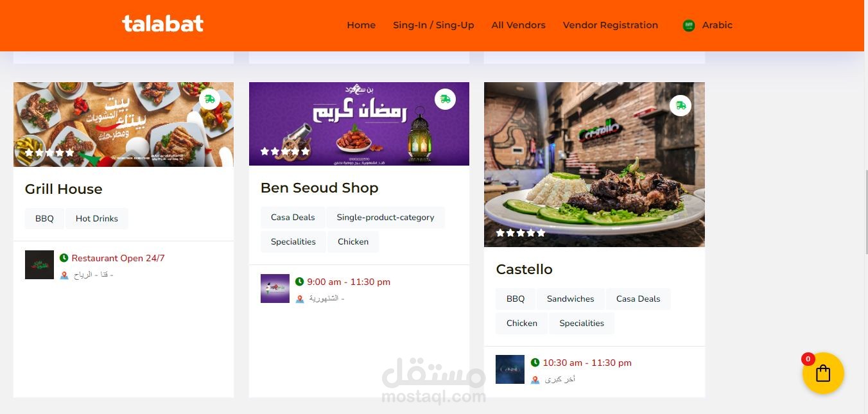Click the Ben Seoud Shop banner image
The width and height of the screenshot is (868, 414).
tap(359, 124)
